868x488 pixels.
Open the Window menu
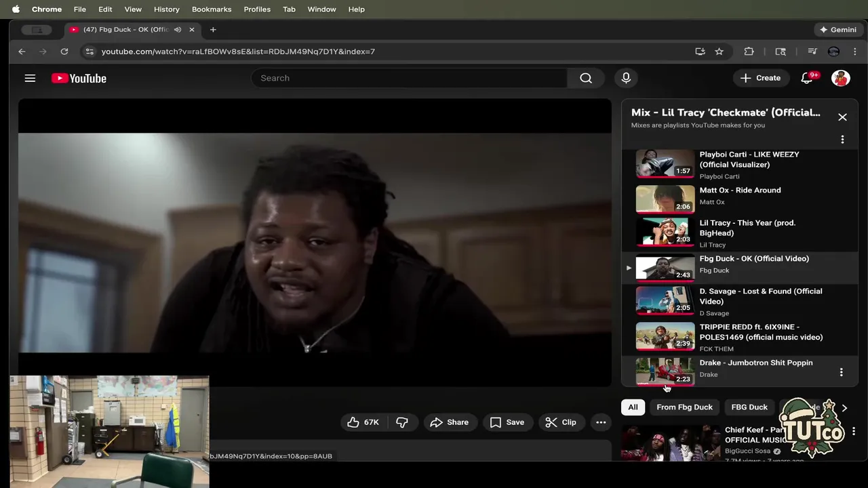pyautogui.click(x=321, y=9)
